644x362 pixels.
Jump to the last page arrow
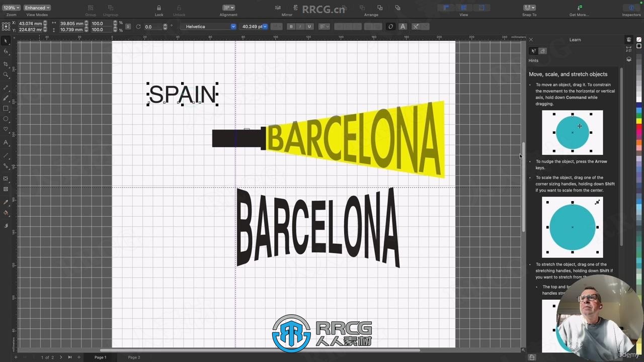point(69,357)
